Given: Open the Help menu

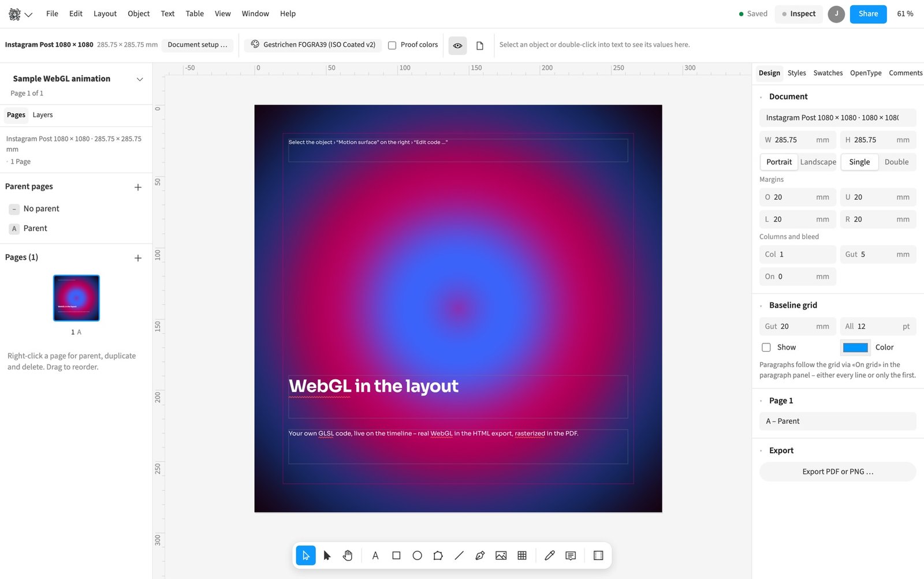Looking at the screenshot, I should [x=288, y=14].
